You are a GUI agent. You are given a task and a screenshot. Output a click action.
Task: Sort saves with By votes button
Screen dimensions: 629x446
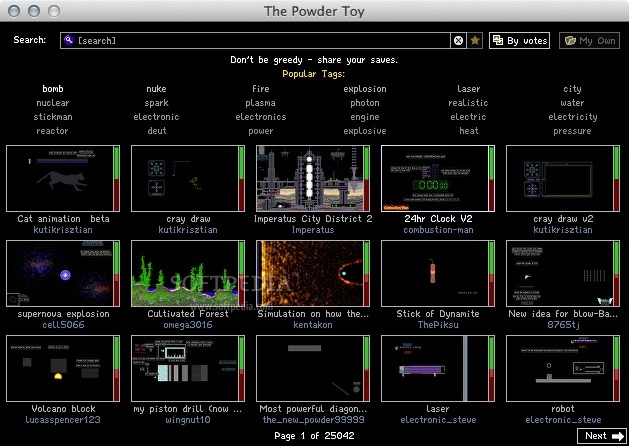click(x=519, y=41)
